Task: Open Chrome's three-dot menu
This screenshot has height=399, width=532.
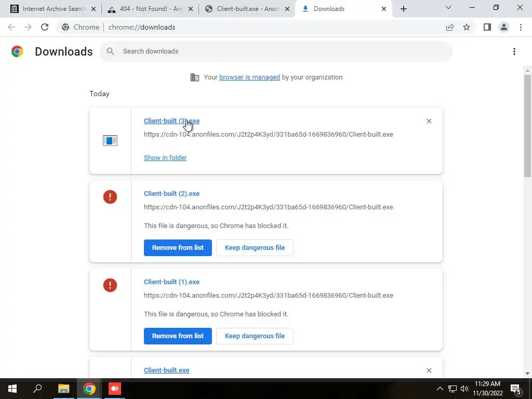Action: coord(521,27)
